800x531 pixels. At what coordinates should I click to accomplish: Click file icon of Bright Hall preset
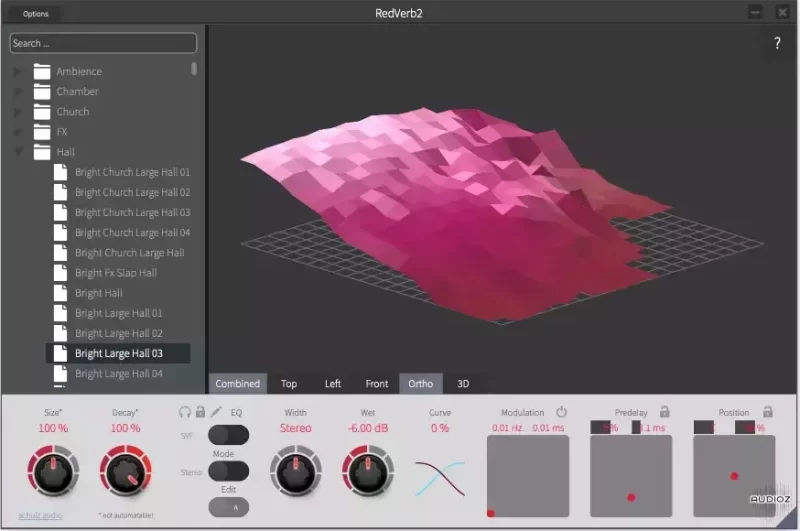[60, 293]
